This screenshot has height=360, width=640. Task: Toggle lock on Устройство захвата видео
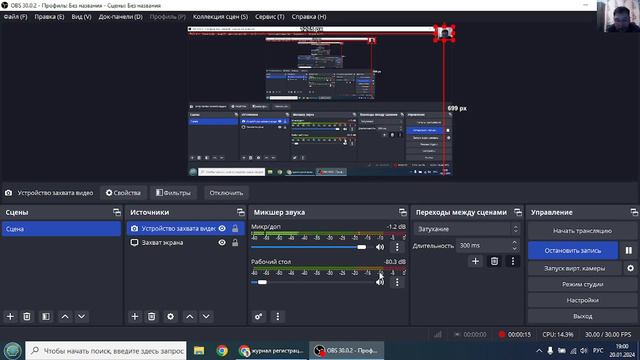[x=235, y=229]
